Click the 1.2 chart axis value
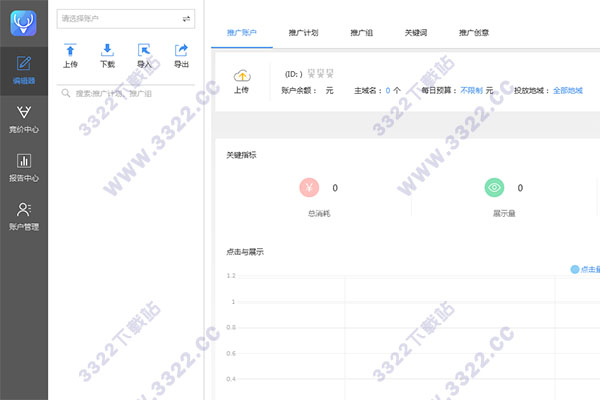Viewport: 600px width, 400px height. coord(231,276)
